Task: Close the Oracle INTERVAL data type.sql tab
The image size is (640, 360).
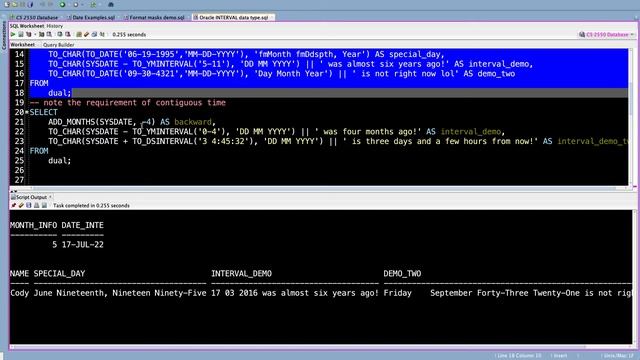Action: (271, 18)
